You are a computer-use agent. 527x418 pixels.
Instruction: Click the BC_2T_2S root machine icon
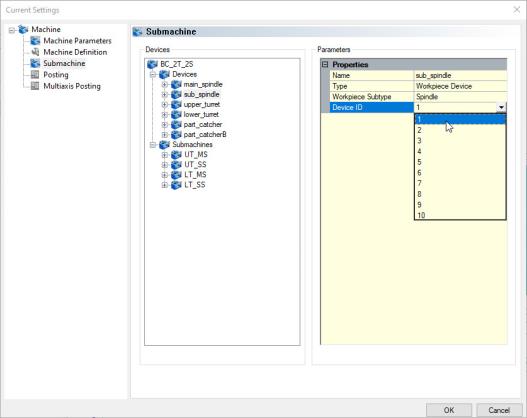tap(152, 64)
